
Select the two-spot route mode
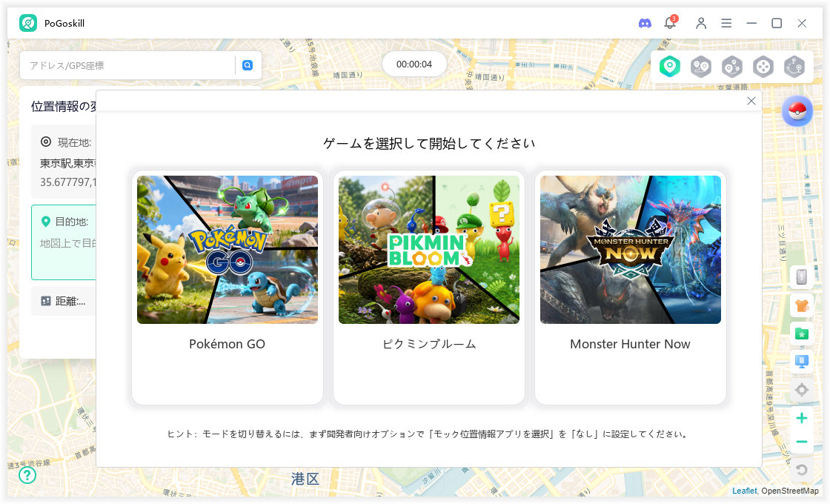tap(701, 67)
